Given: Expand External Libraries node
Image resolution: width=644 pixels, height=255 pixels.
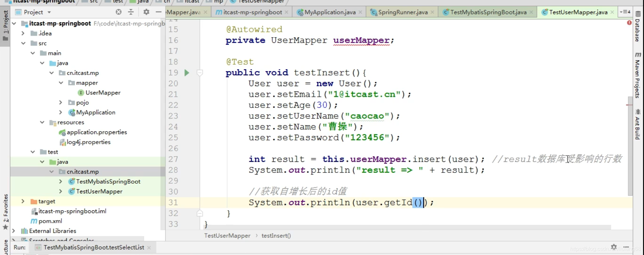Looking at the screenshot, I should [x=13, y=231].
